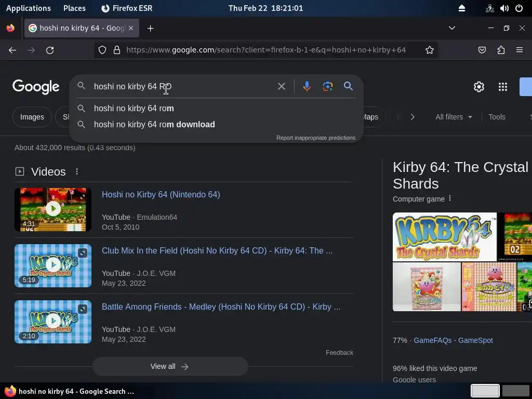Go back one page in Firefox
532x399 pixels.
point(12,50)
